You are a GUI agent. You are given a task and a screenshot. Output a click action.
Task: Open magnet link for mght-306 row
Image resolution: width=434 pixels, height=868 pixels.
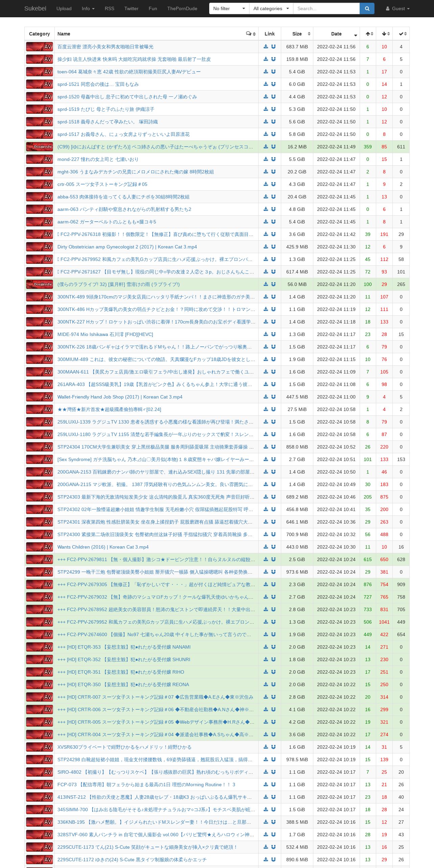tap(273, 172)
